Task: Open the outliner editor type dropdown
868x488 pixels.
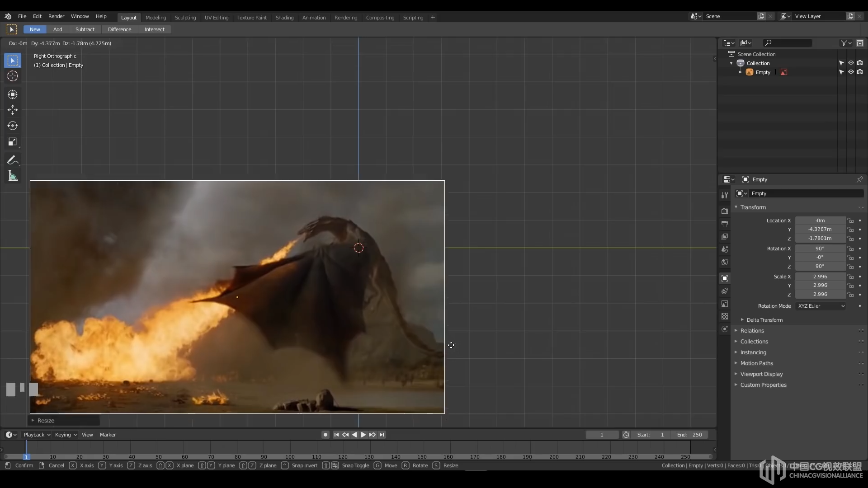Action: click(x=729, y=43)
